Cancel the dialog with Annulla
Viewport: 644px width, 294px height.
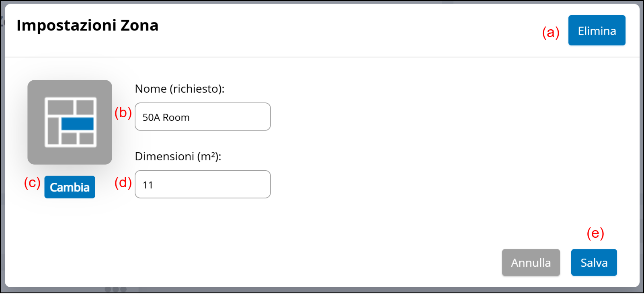point(531,263)
